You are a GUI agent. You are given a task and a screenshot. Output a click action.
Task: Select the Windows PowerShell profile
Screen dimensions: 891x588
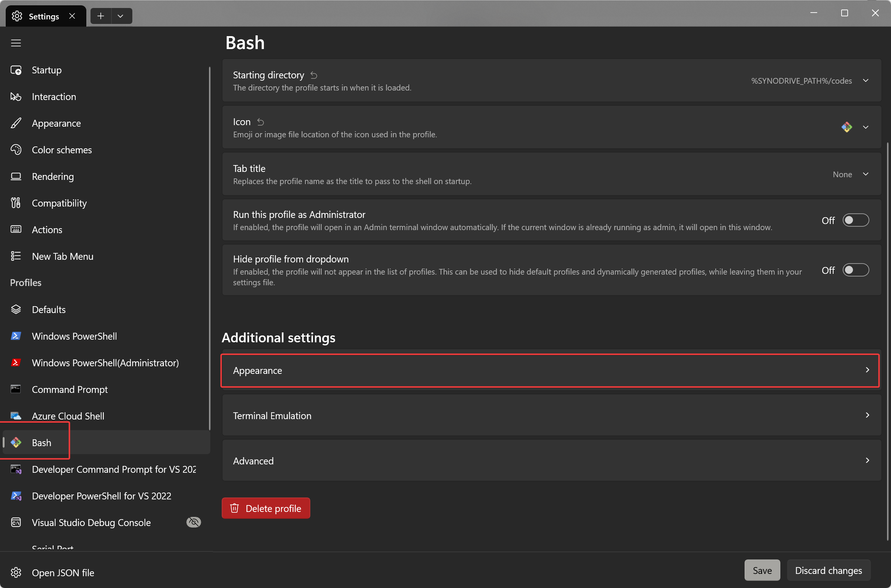coord(74,336)
